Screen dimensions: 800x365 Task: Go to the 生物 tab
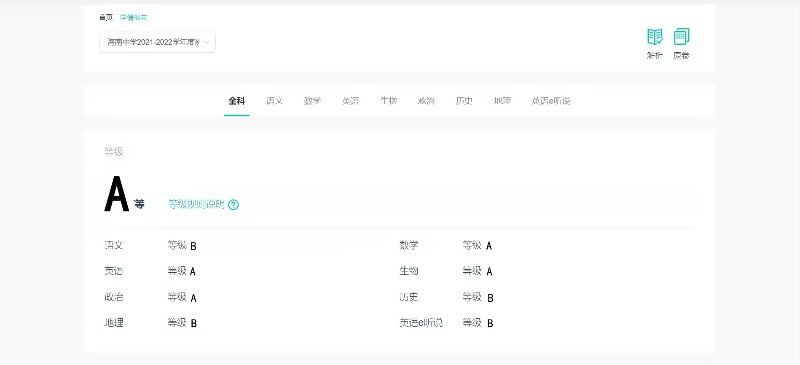[x=388, y=101]
